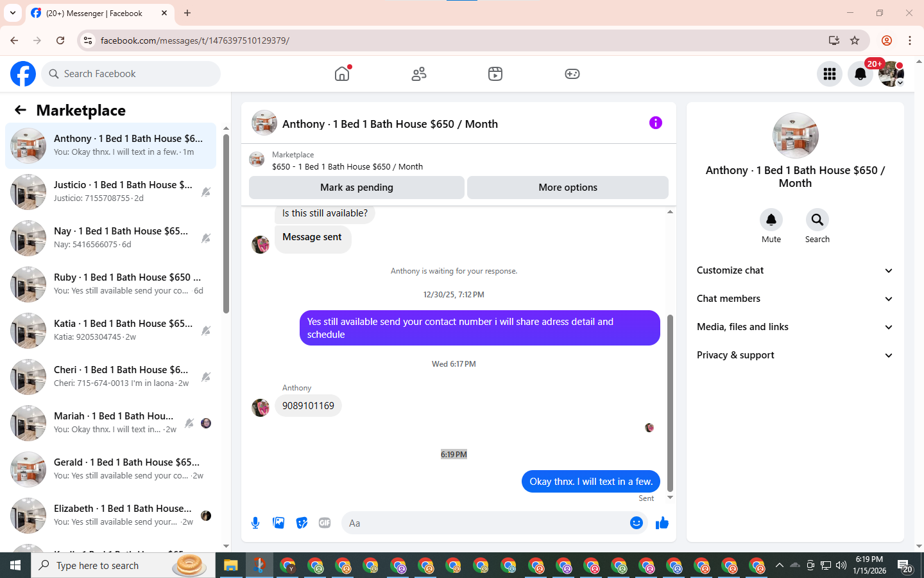
Task: Click Mark as pending button
Action: coord(357,188)
